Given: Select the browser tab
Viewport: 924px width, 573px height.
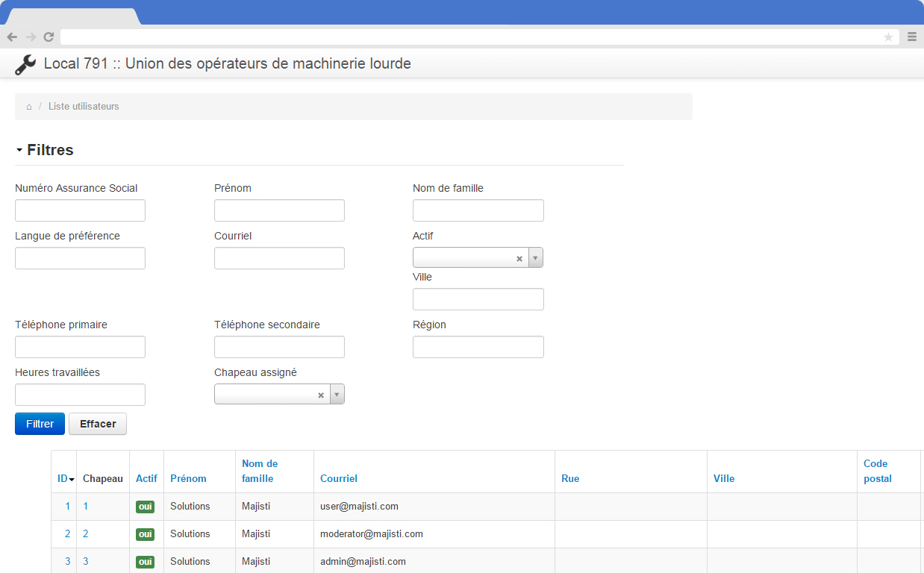Looking at the screenshot, I should (x=72, y=16).
